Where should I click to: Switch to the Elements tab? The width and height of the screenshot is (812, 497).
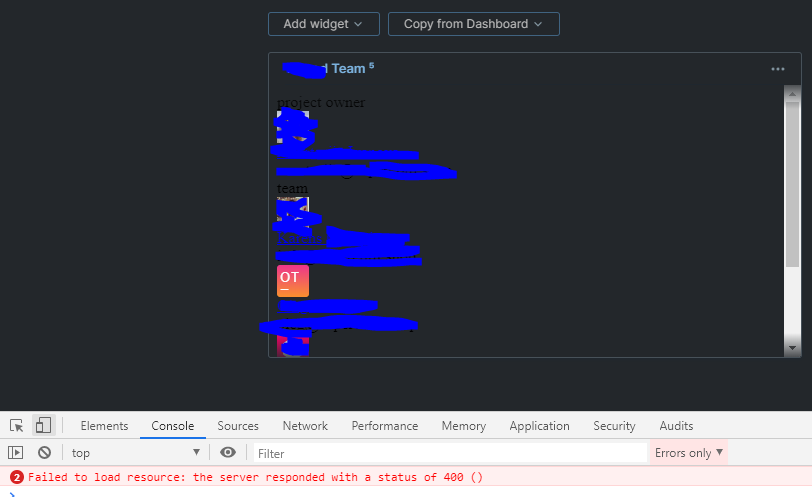tap(104, 426)
